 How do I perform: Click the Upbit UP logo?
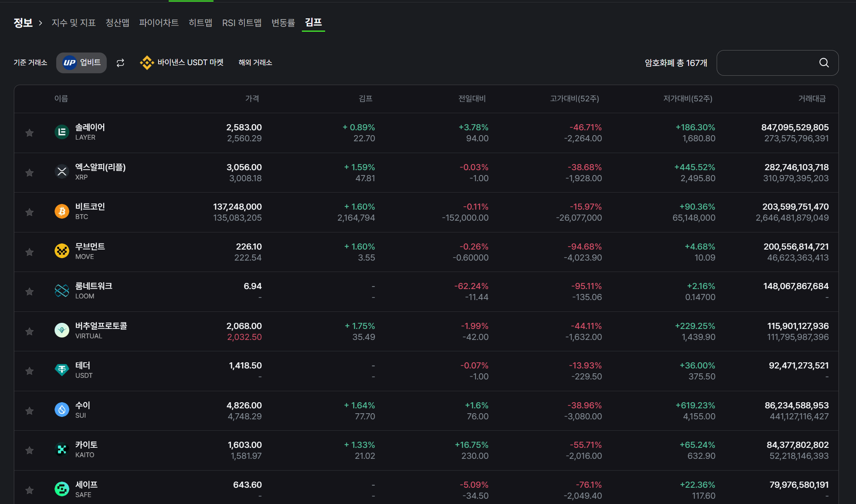pos(69,63)
